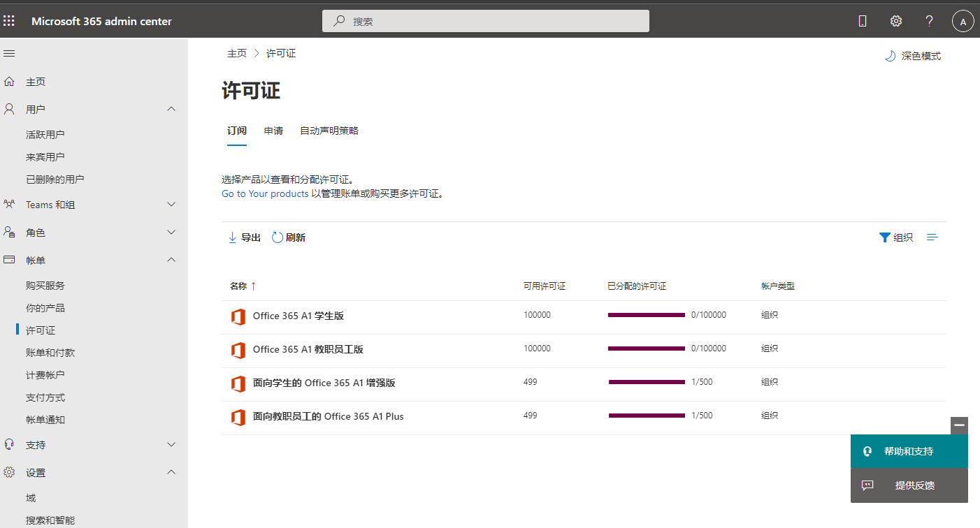
Task: Open the help question mark icon
Action: click(x=930, y=21)
